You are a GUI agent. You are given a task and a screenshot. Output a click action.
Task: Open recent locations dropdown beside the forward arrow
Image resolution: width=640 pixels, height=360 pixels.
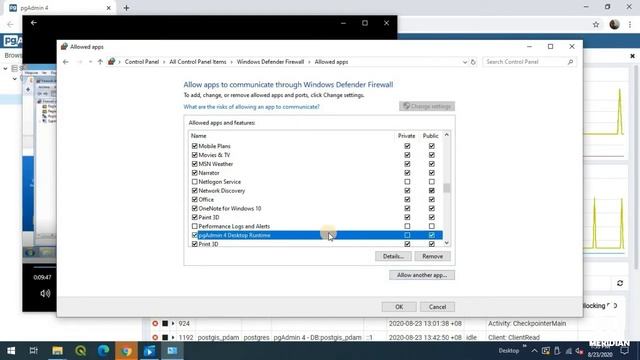[x=90, y=62]
